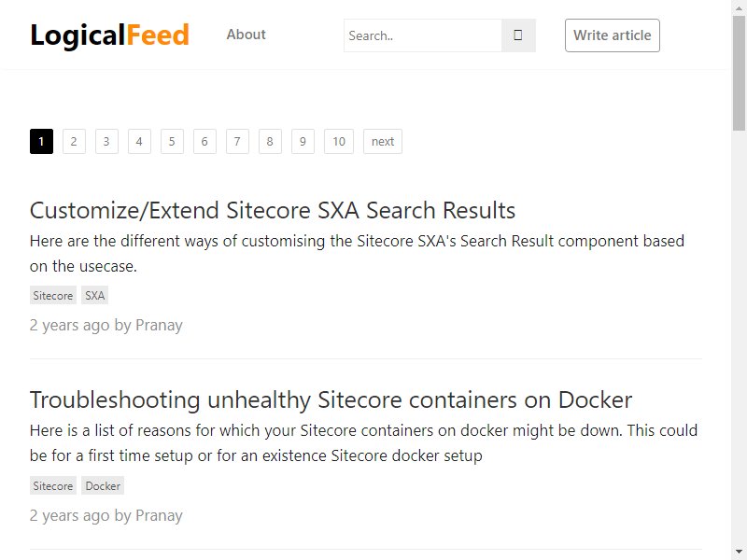
Task: Click the Write article button
Action: click(x=613, y=35)
